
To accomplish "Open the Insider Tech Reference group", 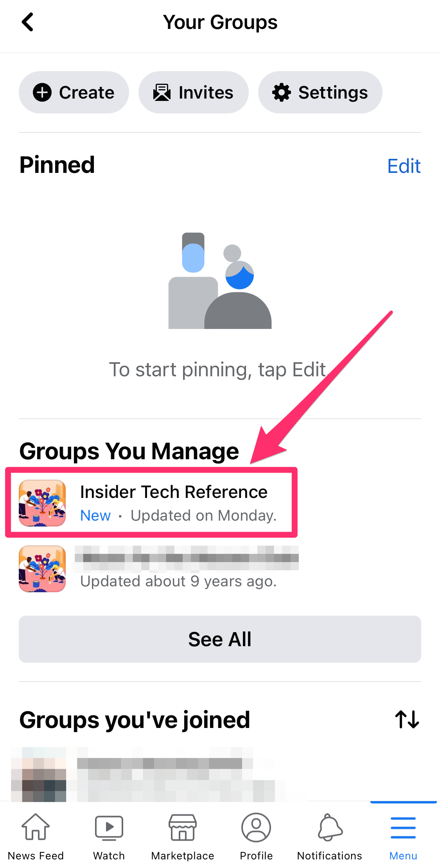I will 174,492.
